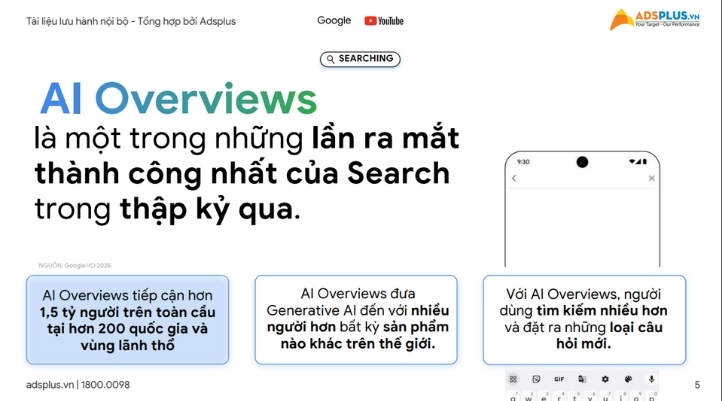The height and width of the screenshot is (401, 722).
Task: Tap the X close icon in the phone mockup
Action: tap(652, 178)
